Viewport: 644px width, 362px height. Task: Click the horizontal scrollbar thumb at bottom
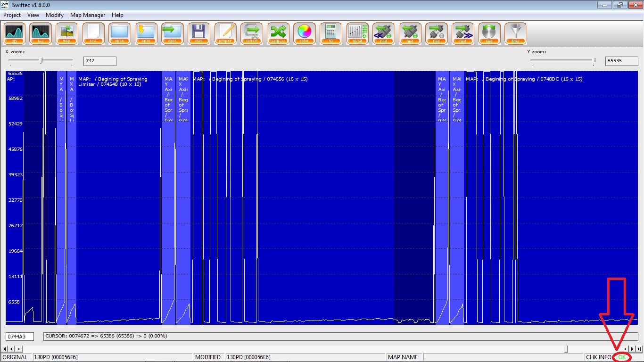click(x=567, y=349)
